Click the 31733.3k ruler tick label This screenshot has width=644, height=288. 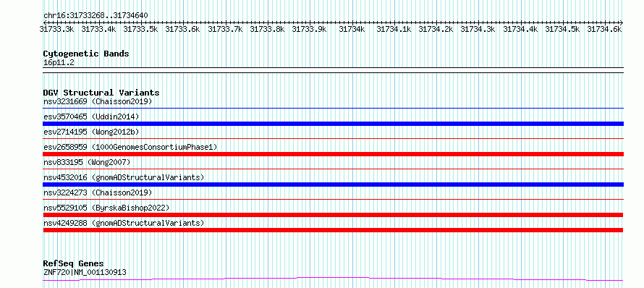click(x=56, y=29)
